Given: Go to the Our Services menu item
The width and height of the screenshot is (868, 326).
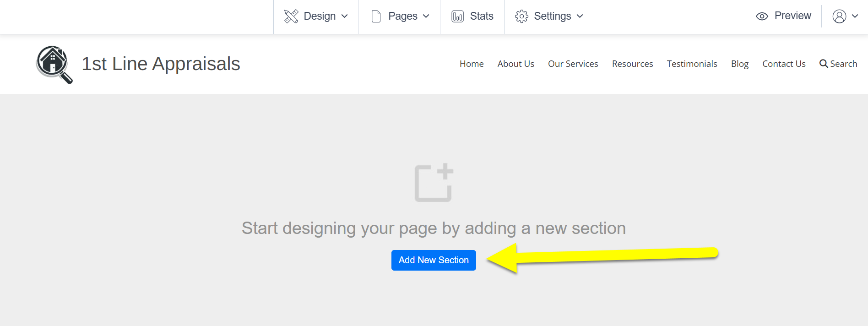Looking at the screenshot, I should [x=573, y=64].
